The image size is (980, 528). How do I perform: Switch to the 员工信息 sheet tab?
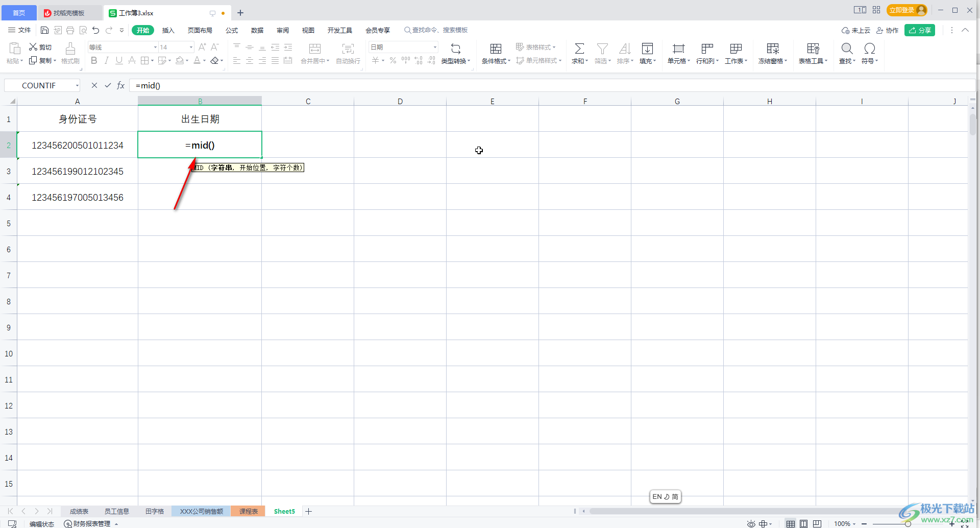(x=116, y=511)
